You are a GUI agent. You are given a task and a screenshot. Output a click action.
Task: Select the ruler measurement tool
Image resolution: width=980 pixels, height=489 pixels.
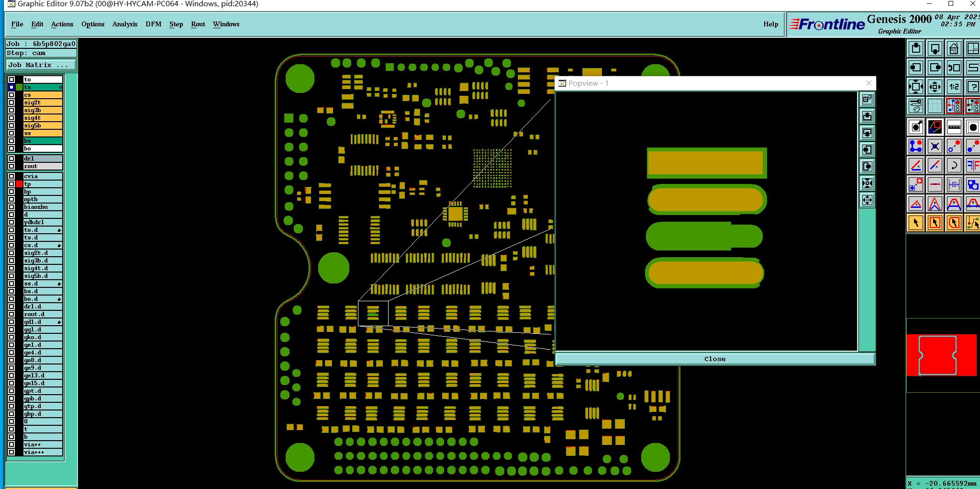[954, 127]
